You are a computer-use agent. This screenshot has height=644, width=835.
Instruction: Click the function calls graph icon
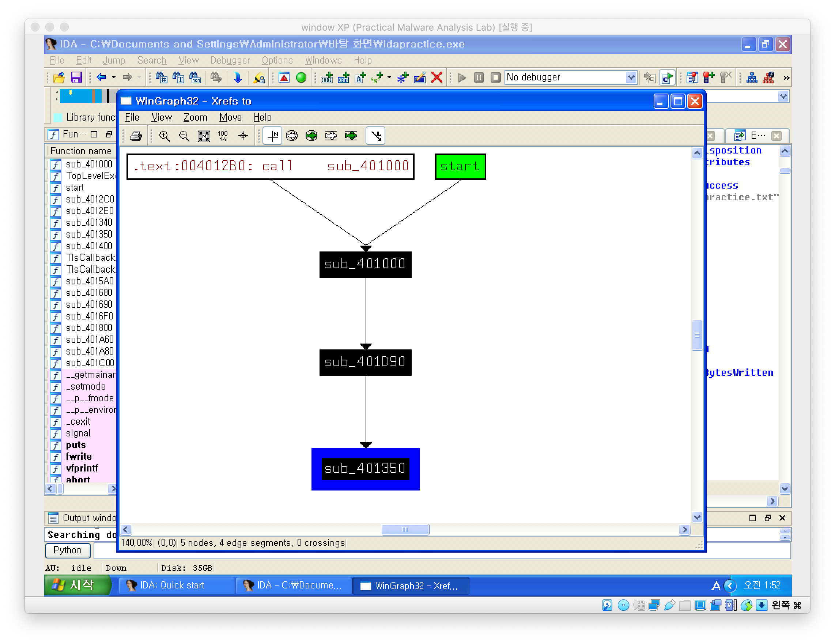click(x=752, y=78)
